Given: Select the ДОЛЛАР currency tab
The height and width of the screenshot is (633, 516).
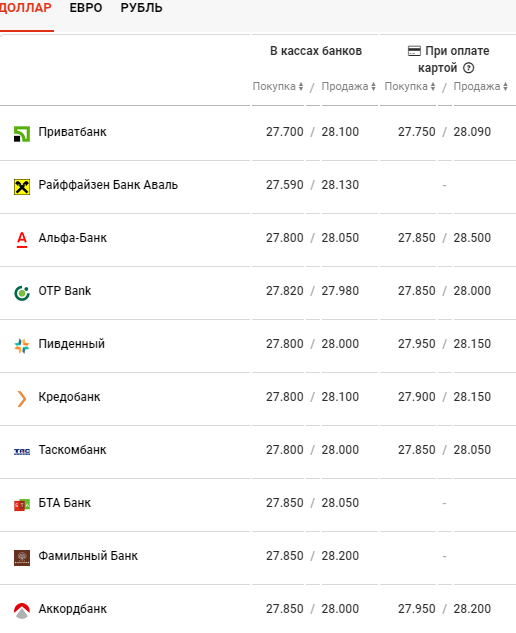Looking at the screenshot, I should (x=25, y=8).
